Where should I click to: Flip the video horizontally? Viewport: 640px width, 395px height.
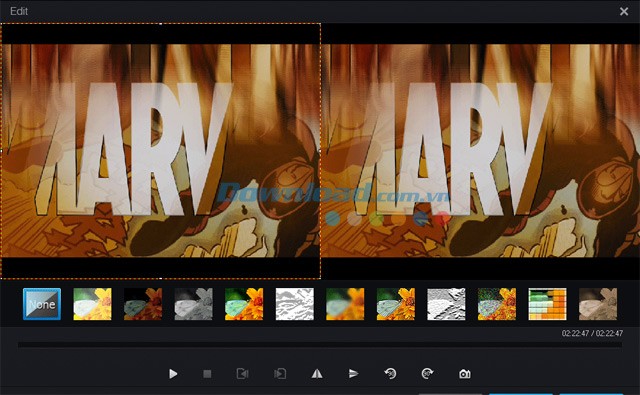317,373
